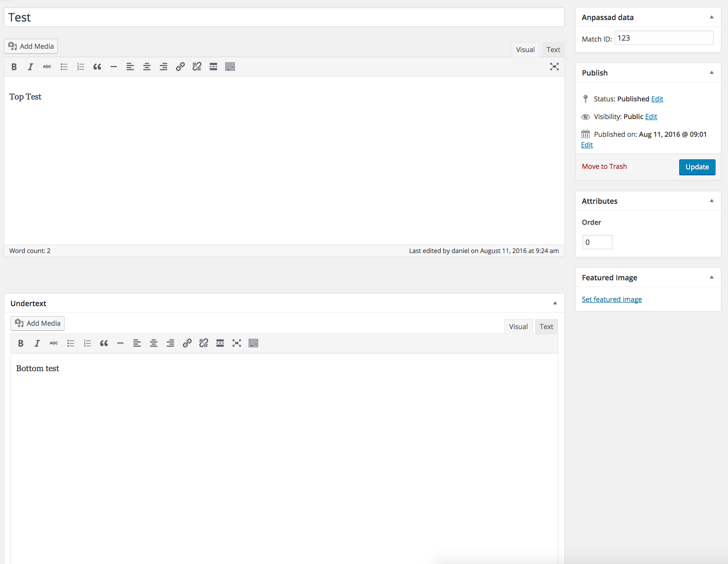This screenshot has height=564, width=728.
Task: Toggle bold in the Undertext editor toolbar
Action: (21, 343)
